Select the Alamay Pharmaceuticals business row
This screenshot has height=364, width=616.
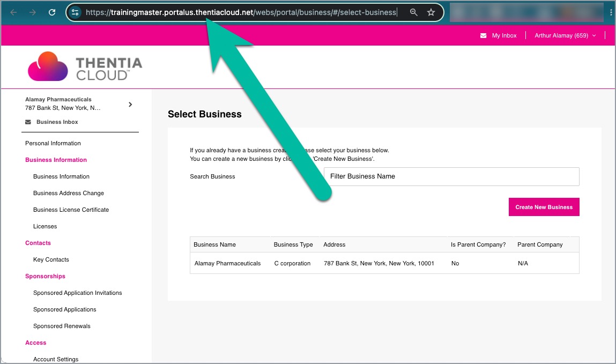pyautogui.click(x=384, y=263)
